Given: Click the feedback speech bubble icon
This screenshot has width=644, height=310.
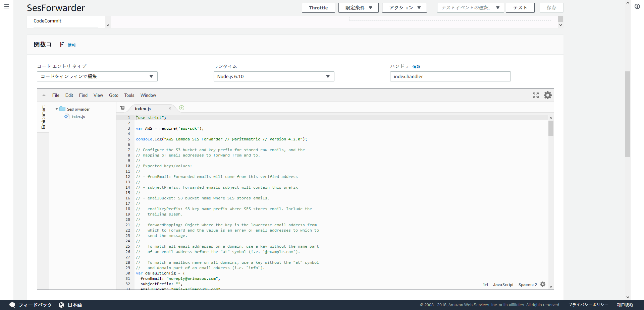Looking at the screenshot, I should click(12, 305).
